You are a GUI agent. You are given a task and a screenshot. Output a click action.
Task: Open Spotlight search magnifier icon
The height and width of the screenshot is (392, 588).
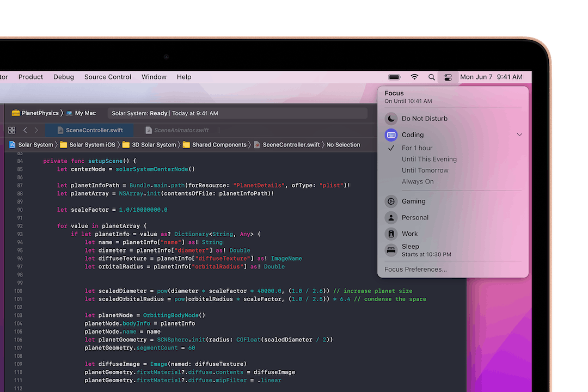(x=432, y=77)
